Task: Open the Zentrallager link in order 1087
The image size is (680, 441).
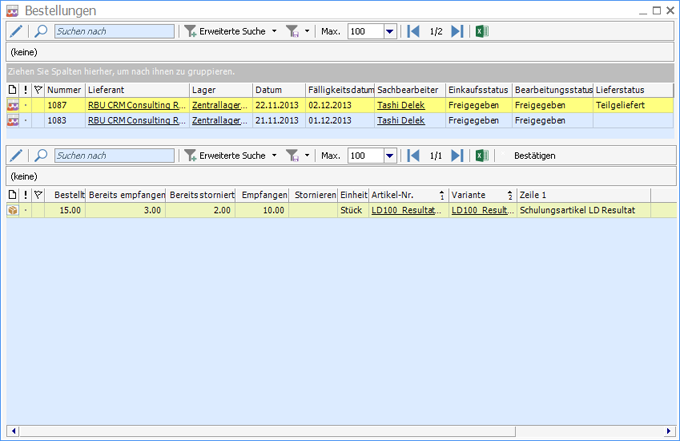Action: click(x=219, y=105)
